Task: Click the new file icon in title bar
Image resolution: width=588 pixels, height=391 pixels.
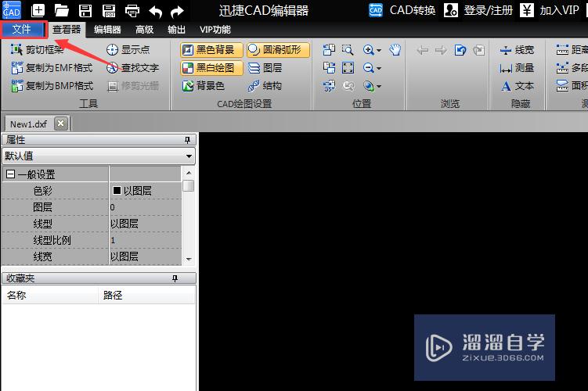Action: [x=38, y=10]
